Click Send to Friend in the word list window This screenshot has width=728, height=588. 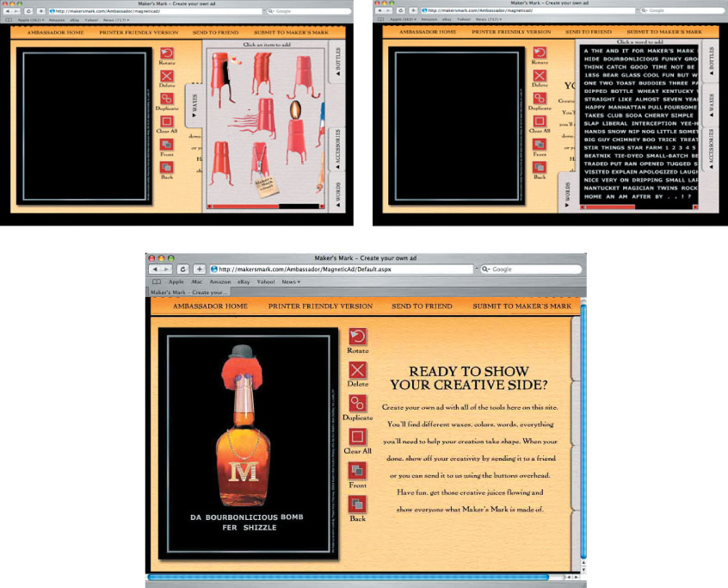[589, 32]
